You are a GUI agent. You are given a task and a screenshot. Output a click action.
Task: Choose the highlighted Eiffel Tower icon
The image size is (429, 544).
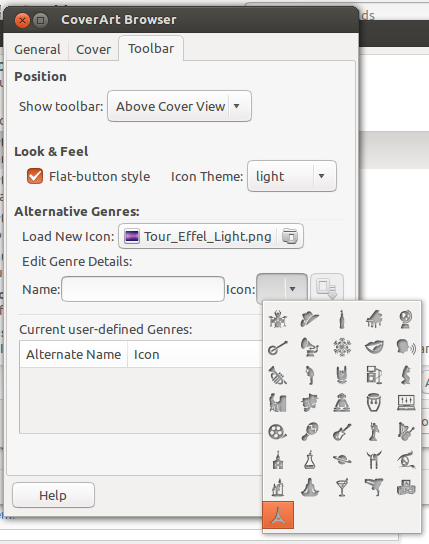pyautogui.click(x=278, y=515)
